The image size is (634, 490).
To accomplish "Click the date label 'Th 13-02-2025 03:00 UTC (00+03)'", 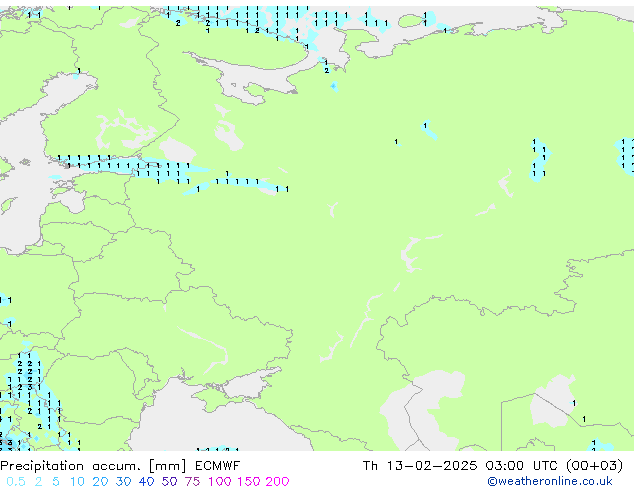I will [x=493, y=466].
